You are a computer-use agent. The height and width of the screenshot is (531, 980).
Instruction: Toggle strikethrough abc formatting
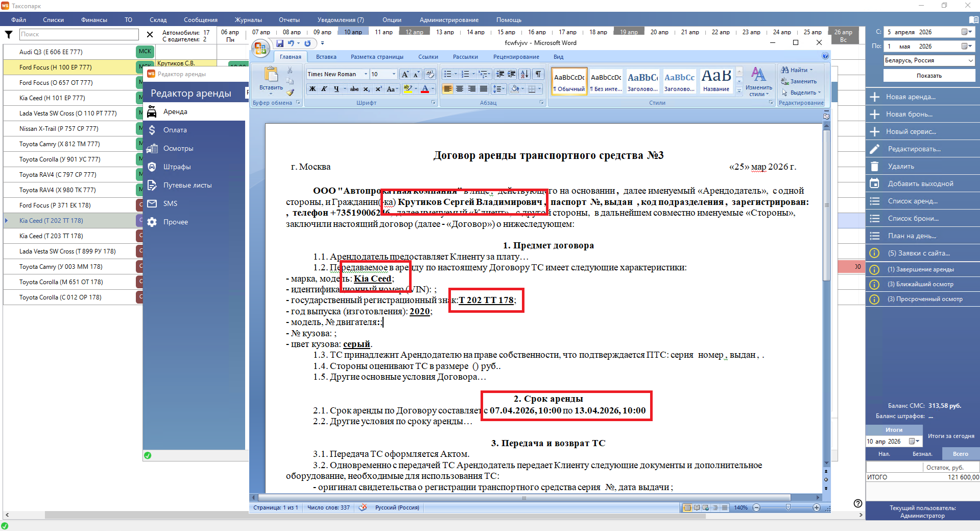354,89
